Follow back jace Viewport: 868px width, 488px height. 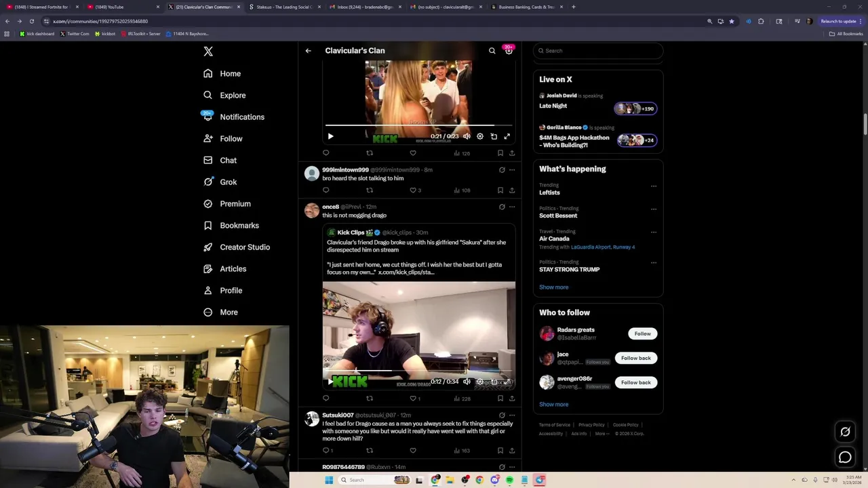click(635, 358)
